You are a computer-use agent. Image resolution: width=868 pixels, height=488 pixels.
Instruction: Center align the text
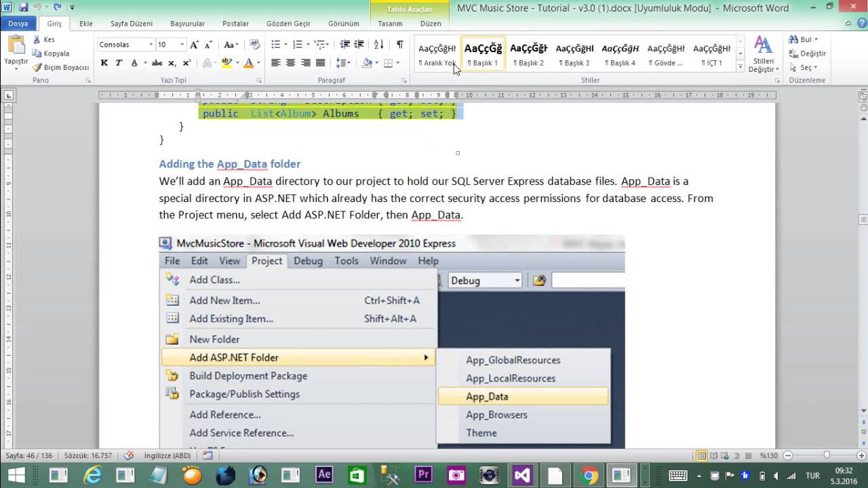coord(290,63)
